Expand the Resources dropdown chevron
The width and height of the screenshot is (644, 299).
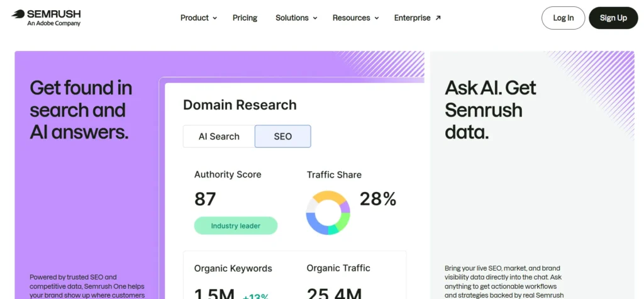(377, 18)
